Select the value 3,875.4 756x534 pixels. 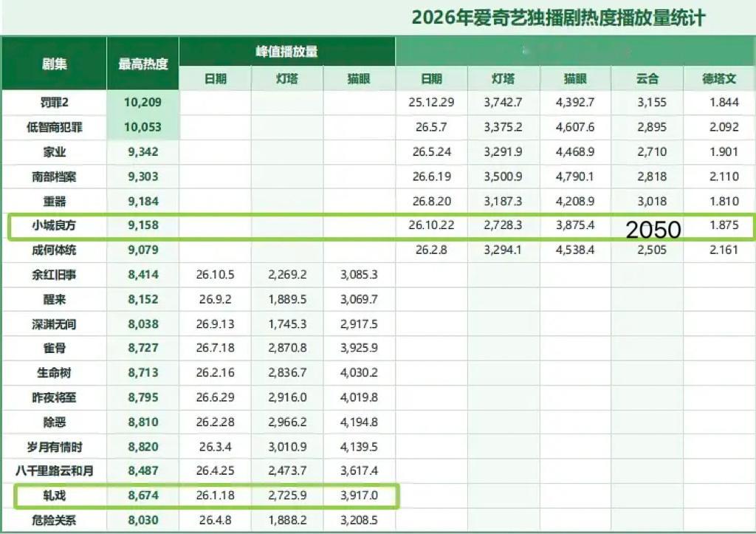tap(574, 225)
